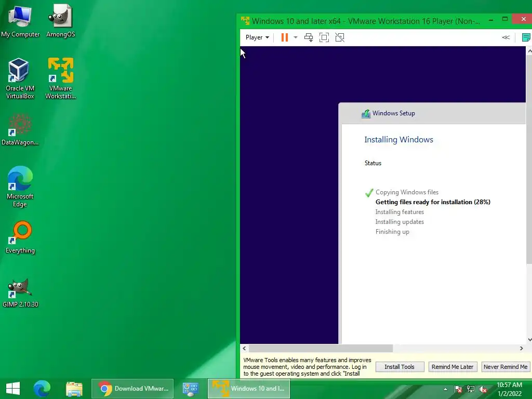The width and height of the screenshot is (532, 399).
Task: Click the Installing Windows heading text
Action: 398,139
